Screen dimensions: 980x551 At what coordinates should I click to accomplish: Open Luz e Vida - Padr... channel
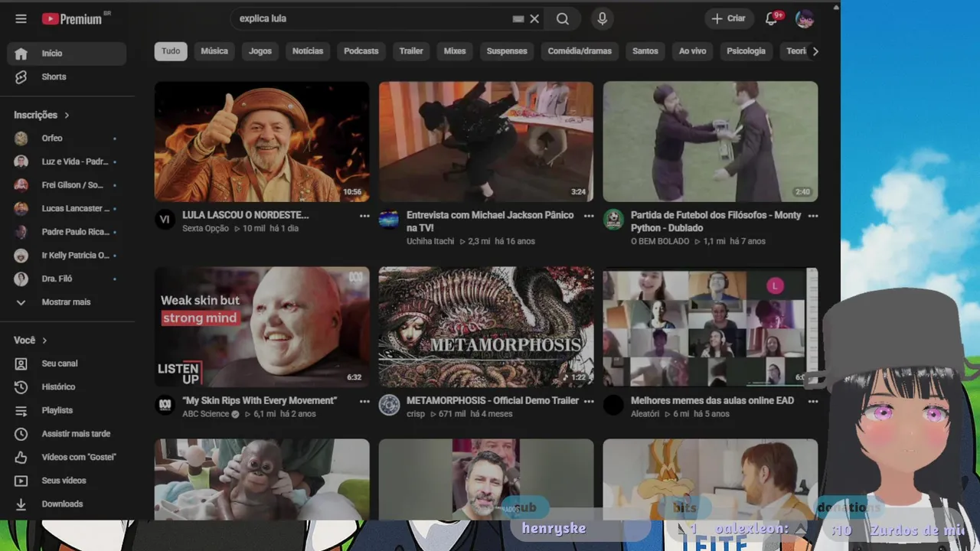(67, 161)
